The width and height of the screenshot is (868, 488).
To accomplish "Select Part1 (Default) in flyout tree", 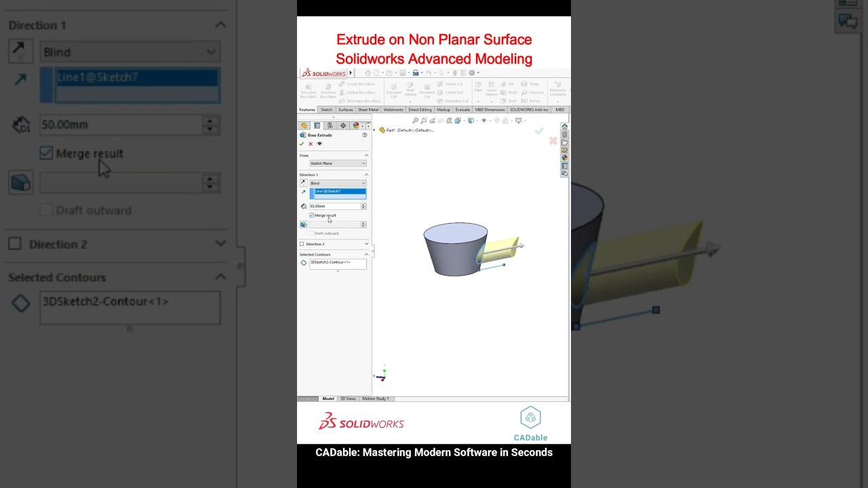I will (x=406, y=130).
